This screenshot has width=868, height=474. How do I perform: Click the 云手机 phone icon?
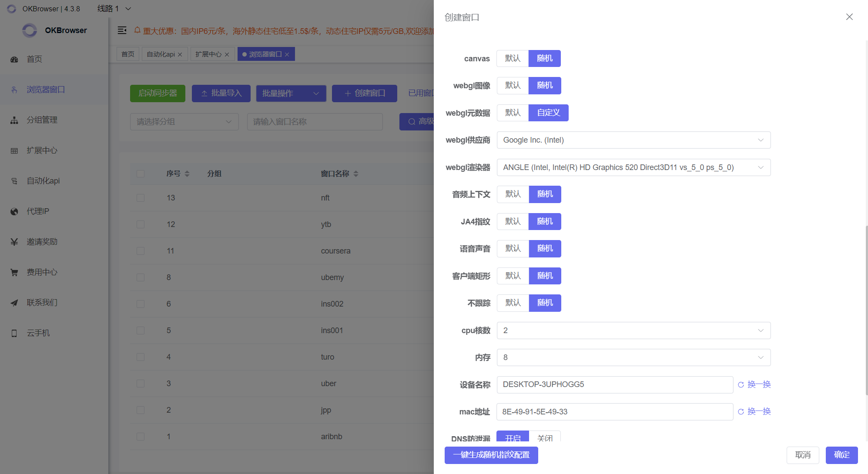pos(14,334)
